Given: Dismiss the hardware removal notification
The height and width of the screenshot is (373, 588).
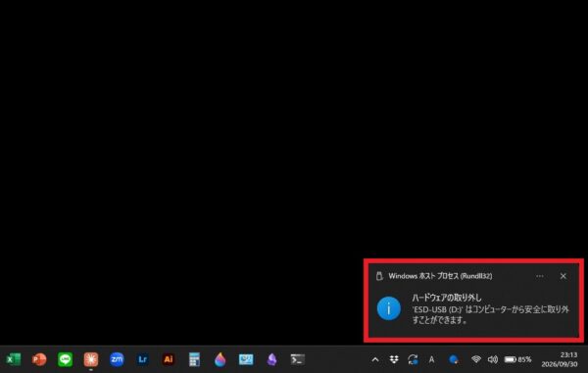Looking at the screenshot, I should pos(563,276).
